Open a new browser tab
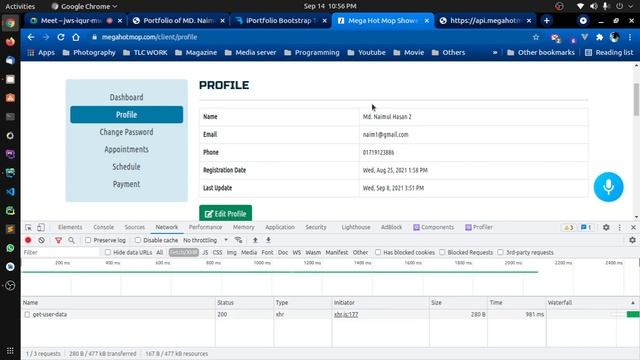640x360 pixels. [547, 20]
